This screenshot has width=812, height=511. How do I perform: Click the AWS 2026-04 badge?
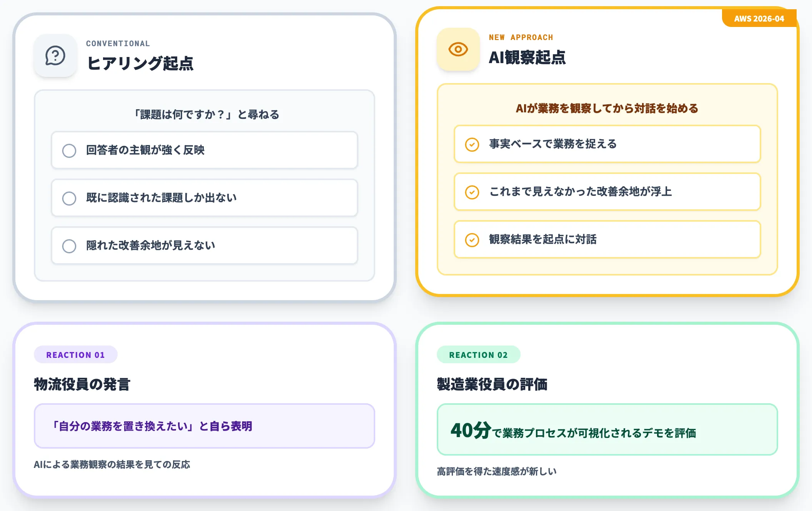coord(759,18)
